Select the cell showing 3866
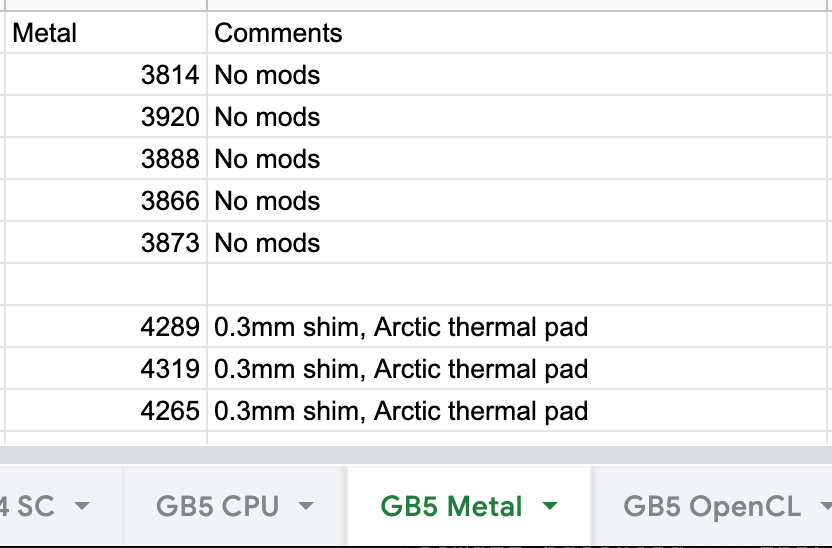This screenshot has height=548, width=832. pos(105,201)
